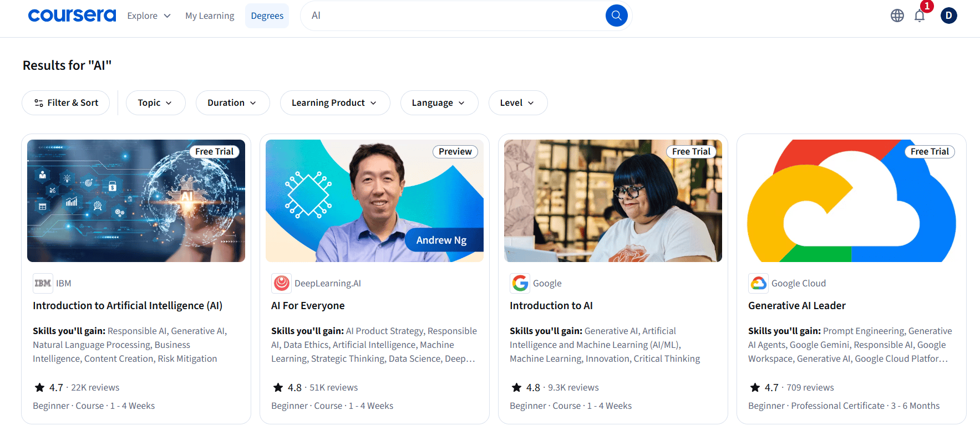The image size is (980, 436).
Task: Click the Google partner logo
Action: (x=520, y=283)
